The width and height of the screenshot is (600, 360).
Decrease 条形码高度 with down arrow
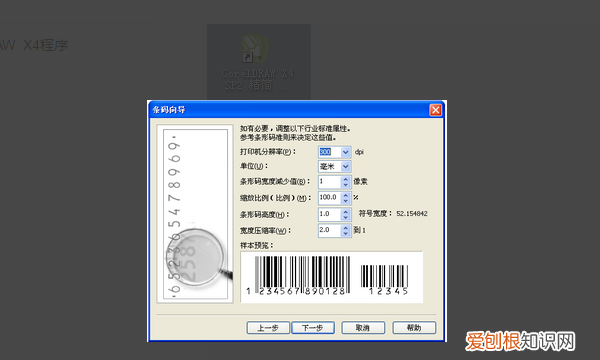click(346, 217)
